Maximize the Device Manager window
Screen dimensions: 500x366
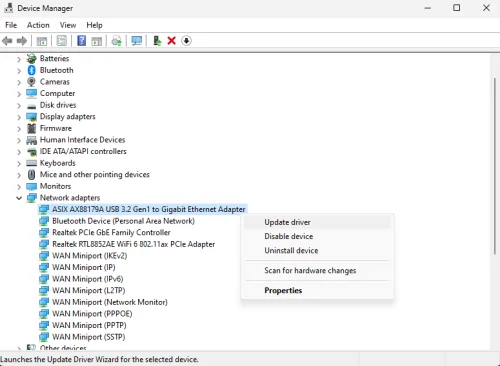[x=457, y=8]
